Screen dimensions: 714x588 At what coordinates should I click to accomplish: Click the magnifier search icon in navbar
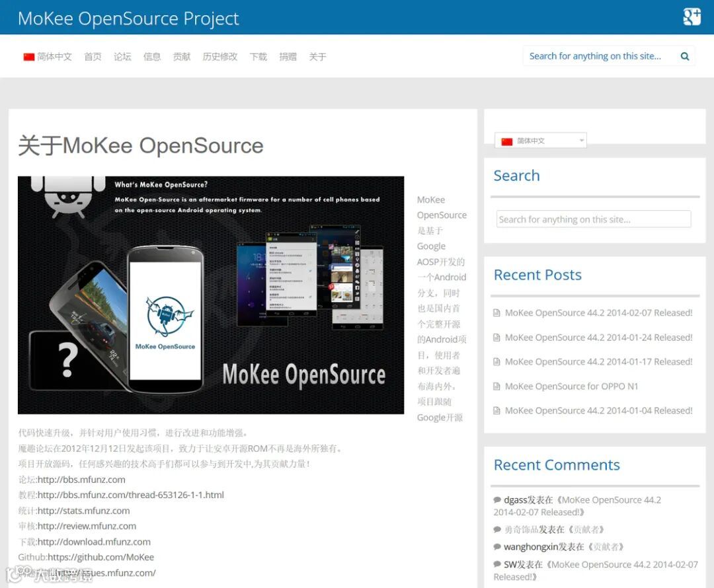click(x=684, y=56)
